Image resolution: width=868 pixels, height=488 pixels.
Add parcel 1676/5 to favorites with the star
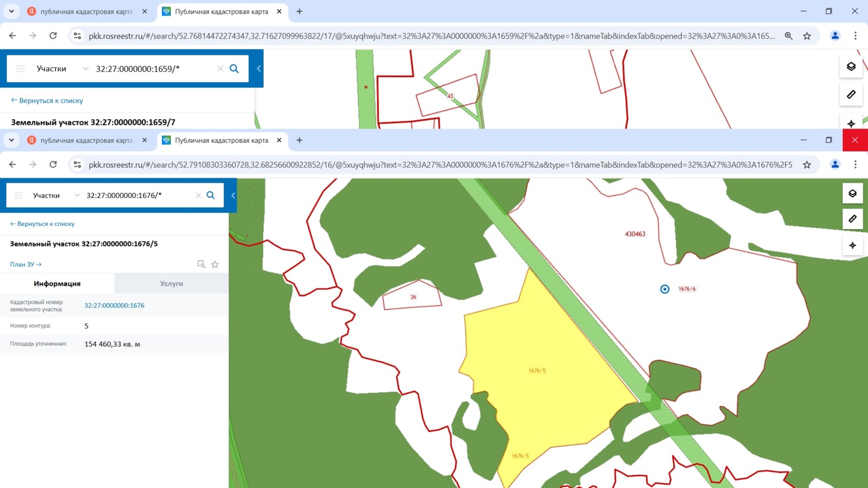[x=215, y=264]
